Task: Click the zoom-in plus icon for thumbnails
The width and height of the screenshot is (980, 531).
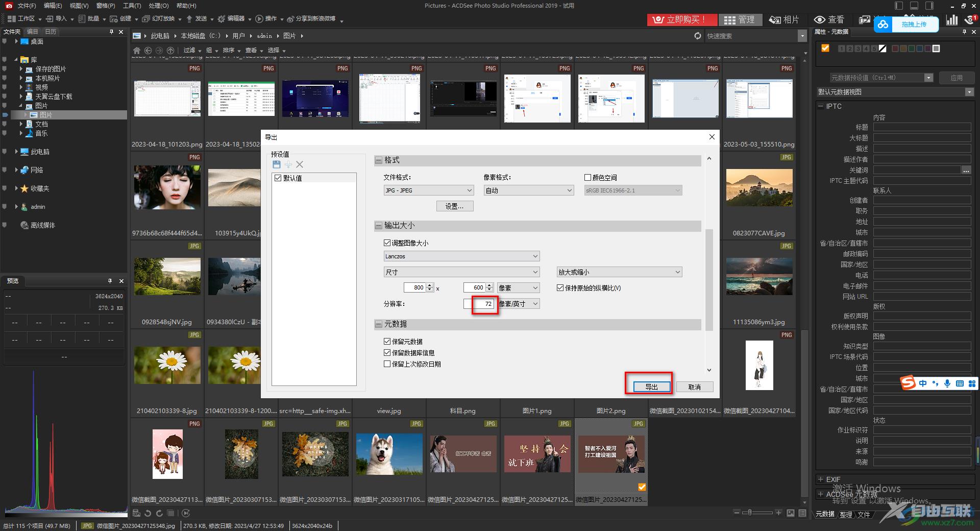Action: [778, 513]
